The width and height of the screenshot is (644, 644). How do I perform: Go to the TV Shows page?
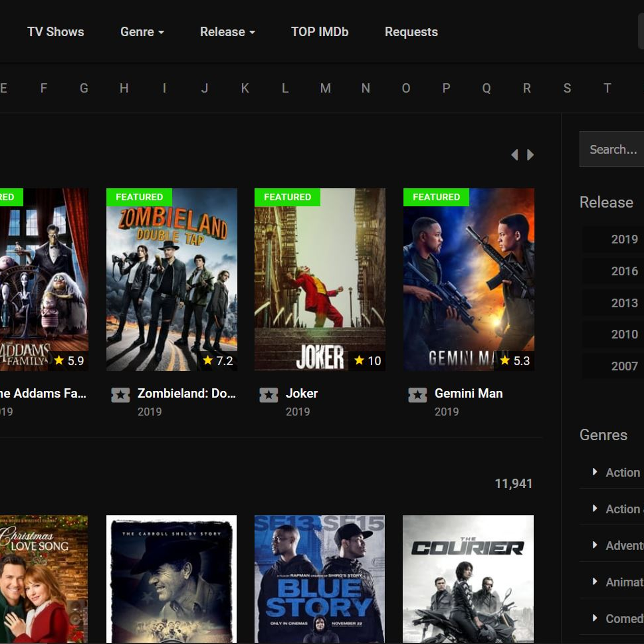(56, 32)
